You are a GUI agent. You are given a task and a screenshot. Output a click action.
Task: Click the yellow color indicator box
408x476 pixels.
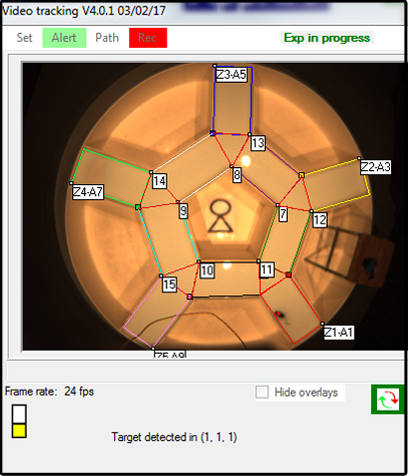(x=19, y=430)
